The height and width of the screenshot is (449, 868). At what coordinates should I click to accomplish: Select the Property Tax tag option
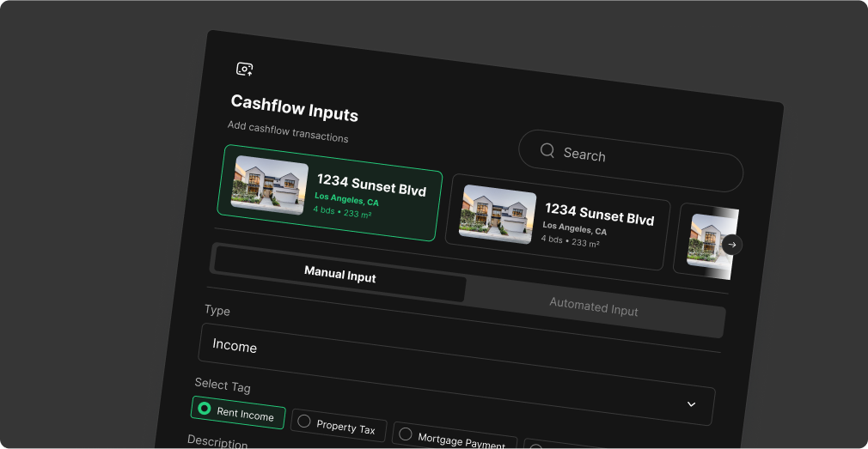(x=303, y=421)
